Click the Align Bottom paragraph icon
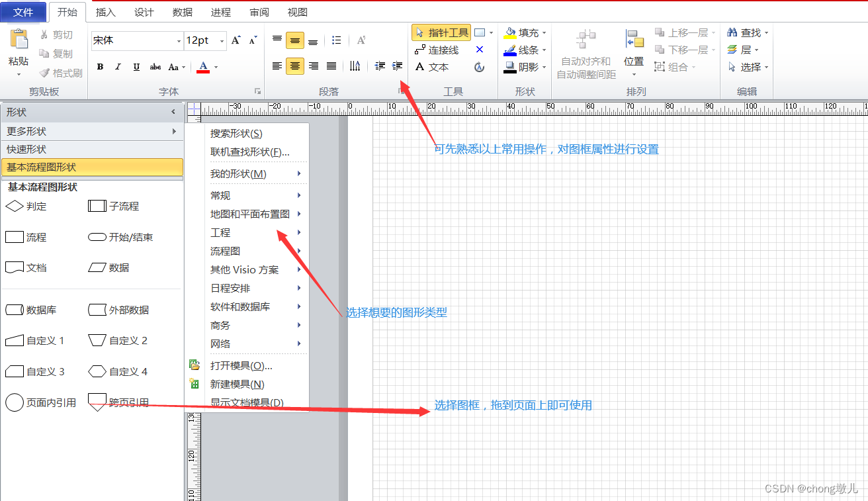Screen dimensions: 868x501 tap(313, 40)
